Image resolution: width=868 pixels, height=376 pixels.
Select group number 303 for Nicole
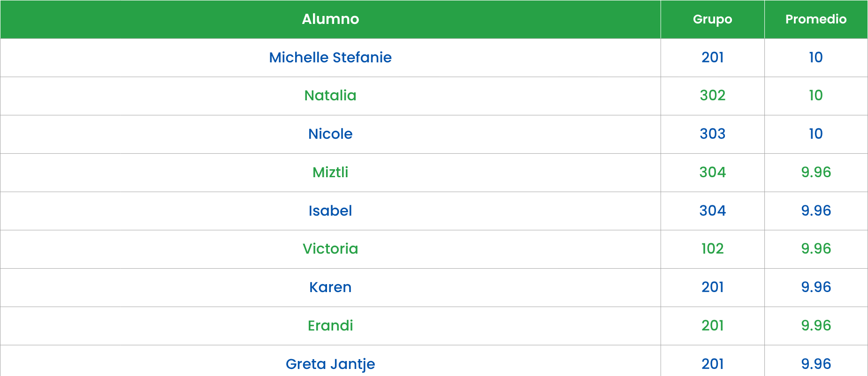coord(712,134)
